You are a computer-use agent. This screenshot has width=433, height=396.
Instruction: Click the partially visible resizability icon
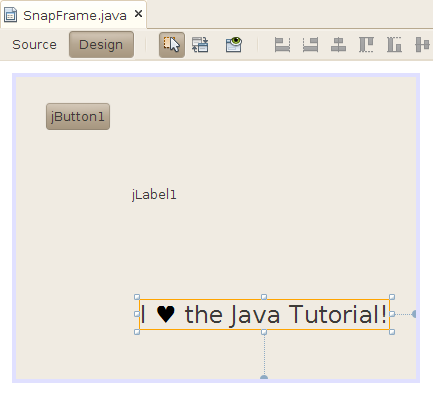423,45
